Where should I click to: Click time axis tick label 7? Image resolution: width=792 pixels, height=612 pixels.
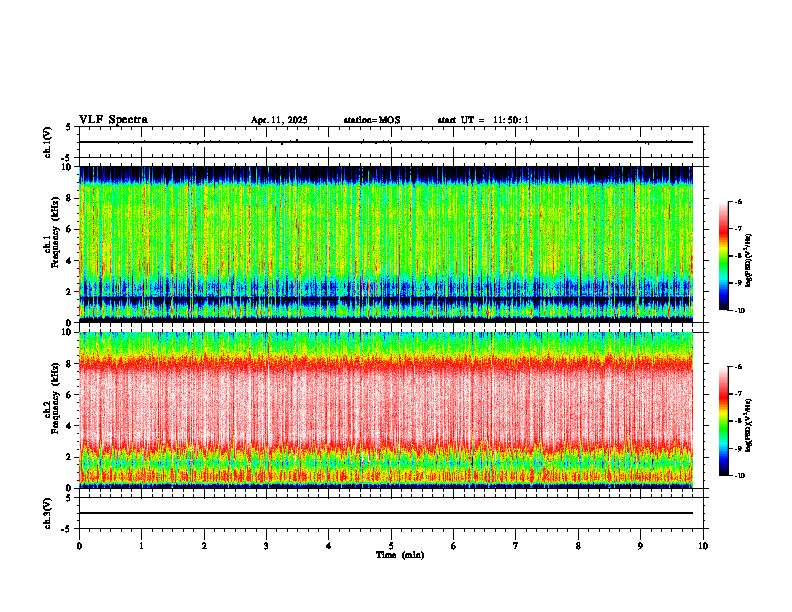click(516, 546)
